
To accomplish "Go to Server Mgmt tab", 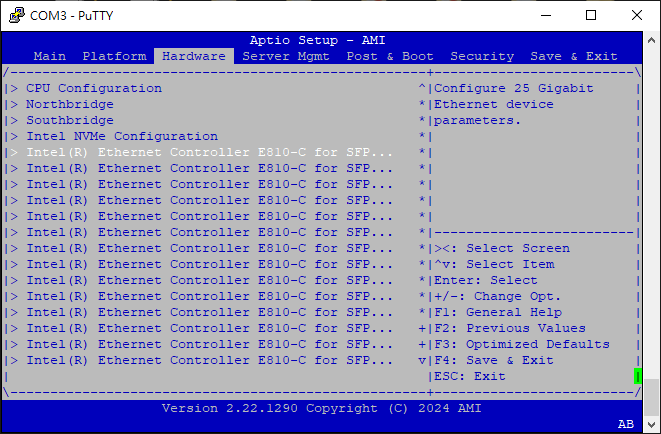I will (x=286, y=56).
